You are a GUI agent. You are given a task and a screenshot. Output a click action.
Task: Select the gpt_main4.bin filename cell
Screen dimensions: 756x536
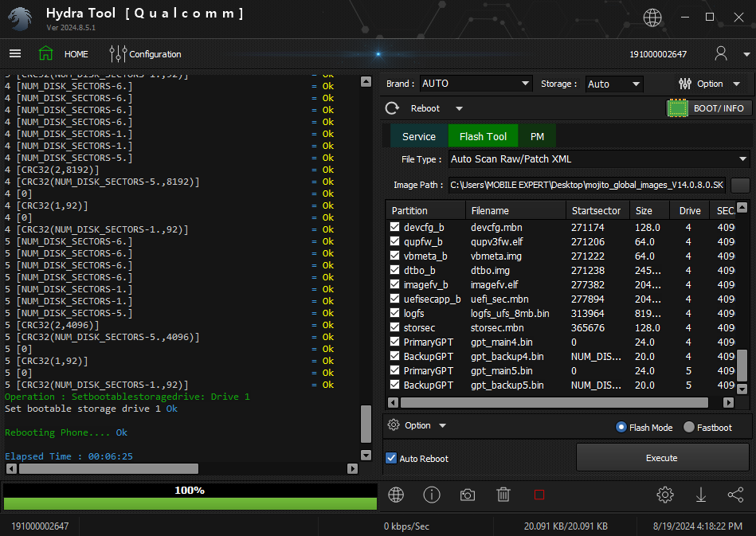[501, 342]
